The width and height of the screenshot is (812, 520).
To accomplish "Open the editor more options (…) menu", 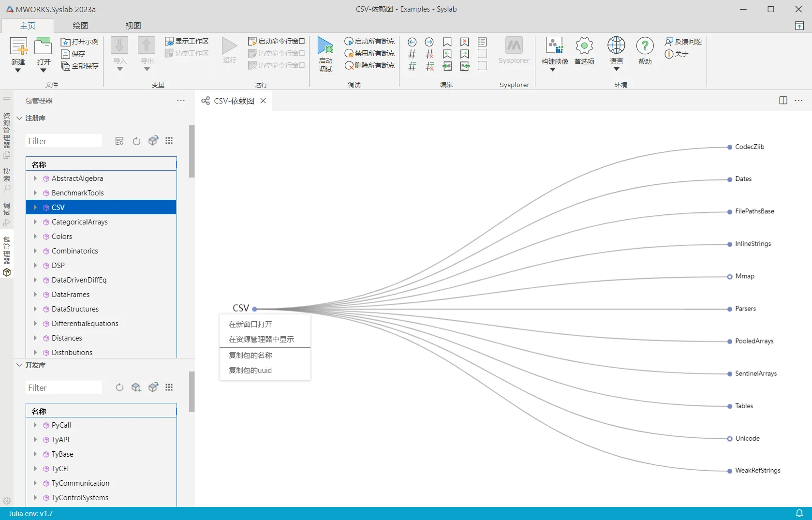I will (x=798, y=101).
